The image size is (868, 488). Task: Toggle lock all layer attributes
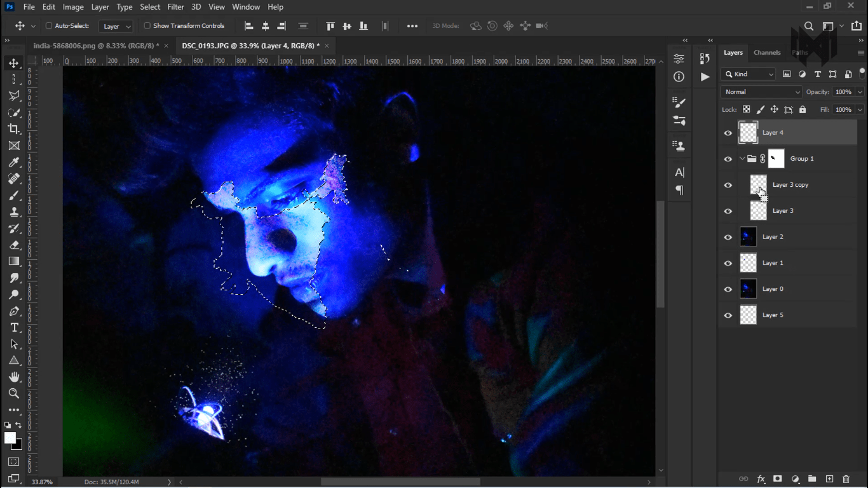point(803,109)
